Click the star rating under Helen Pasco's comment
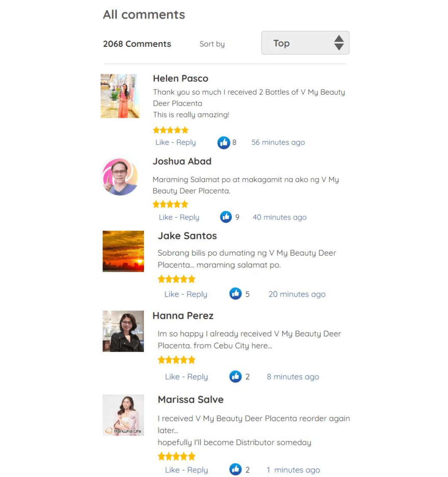448x477 pixels. 170,130
